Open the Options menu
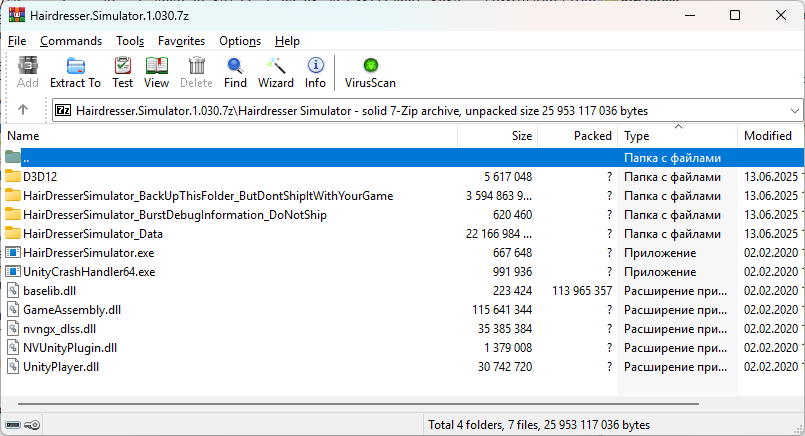This screenshot has height=436, width=805. point(240,41)
